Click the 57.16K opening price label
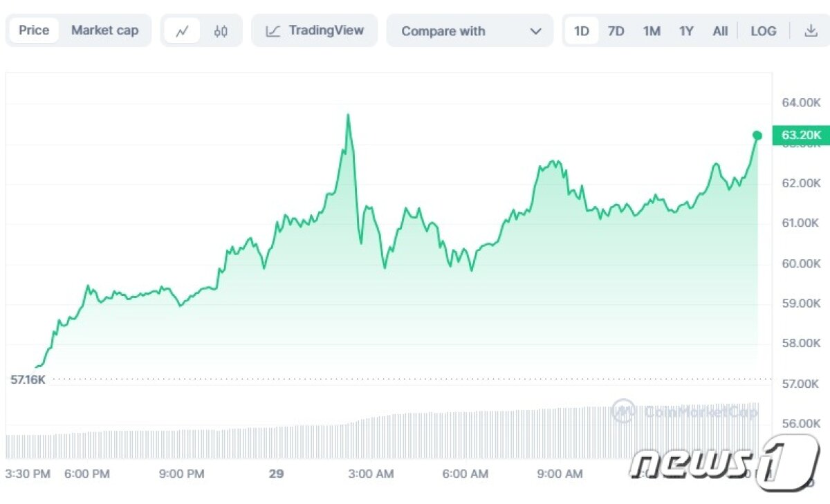The image size is (830, 504). click(28, 379)
